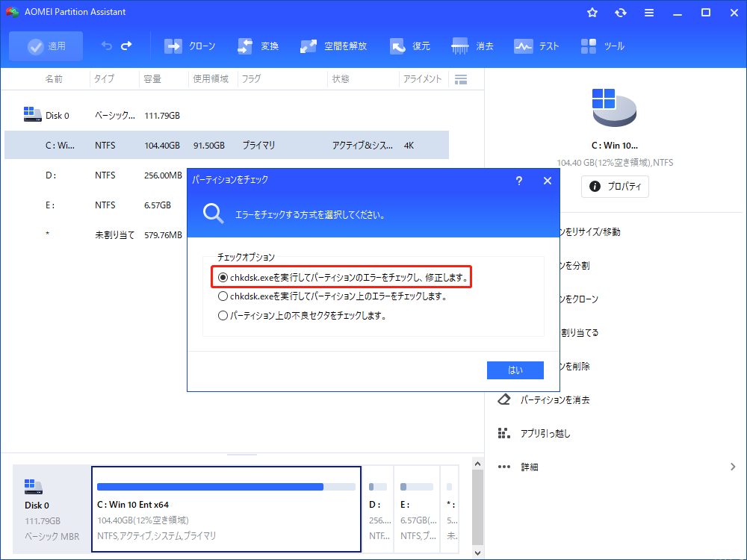Screen dimensions: 747x560
Task: Select E: block in disk map
Action: [417, 509]
